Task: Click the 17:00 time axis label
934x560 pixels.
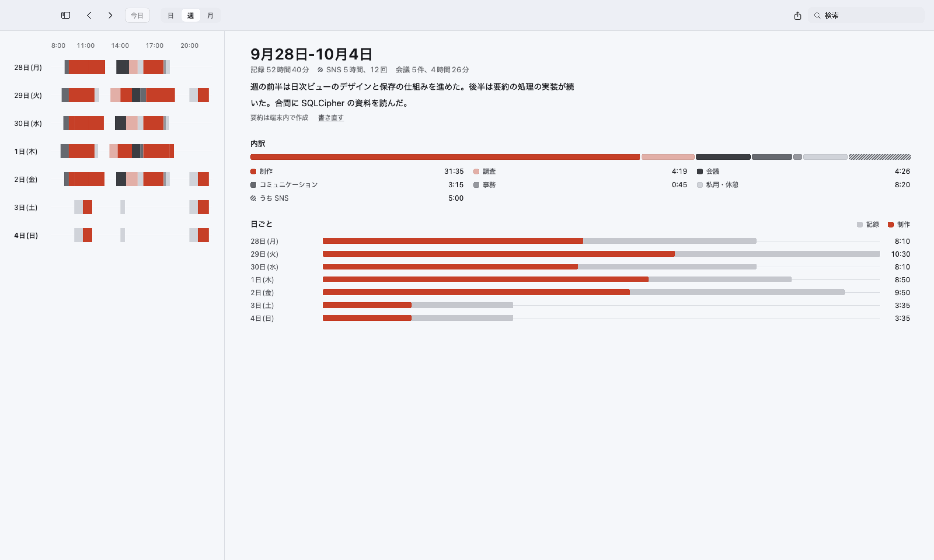Action: (154, 46)
